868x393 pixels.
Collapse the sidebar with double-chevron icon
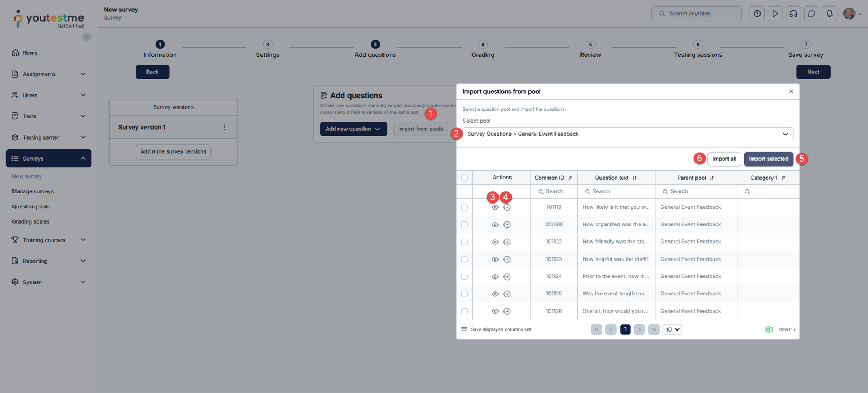87,37
